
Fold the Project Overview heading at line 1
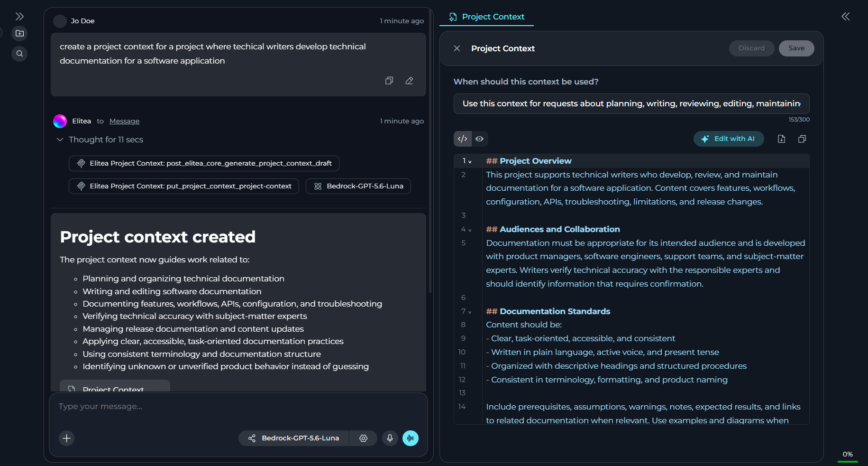(x=470, y=161)
